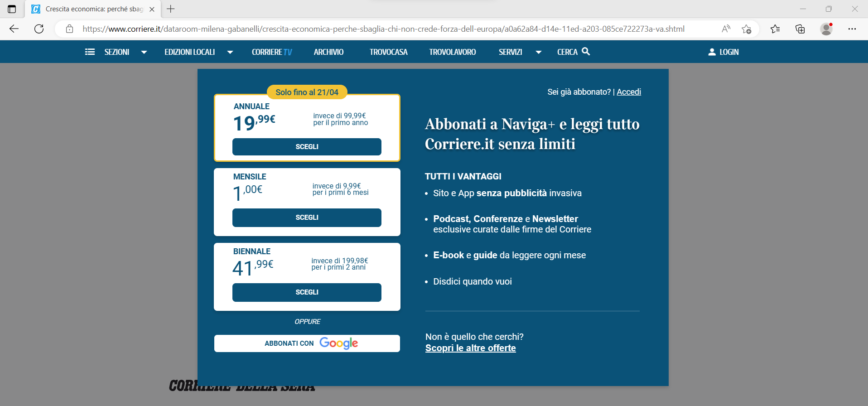868x406 pixels.
Task: Click the invece di 99,99€ text
Action: [x=339, y=116]
